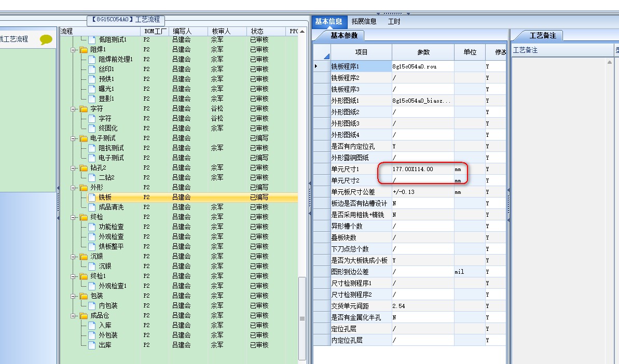Collapse the 阻焊1 tree node
Image resolution: width=619 pixels, height=364 pixels.
[x=73, y=50]
